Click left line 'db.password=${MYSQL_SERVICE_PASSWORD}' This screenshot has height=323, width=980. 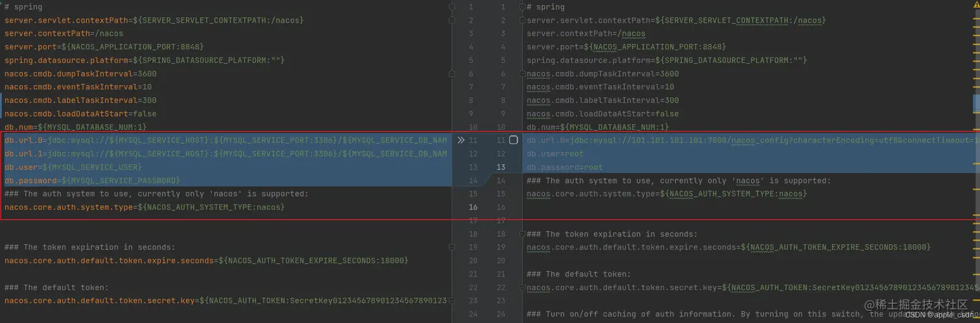[x=92, y=181]
